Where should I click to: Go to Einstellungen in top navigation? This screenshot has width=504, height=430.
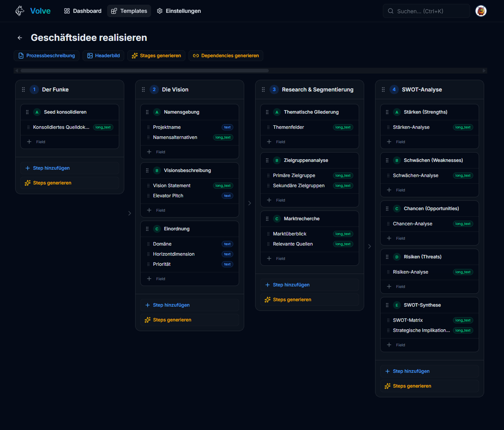click(x=179, y=11)
